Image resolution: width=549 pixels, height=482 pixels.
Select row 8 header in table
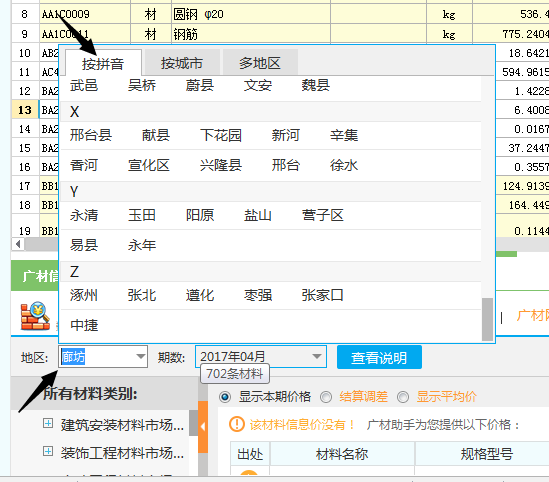coord(25,14)
